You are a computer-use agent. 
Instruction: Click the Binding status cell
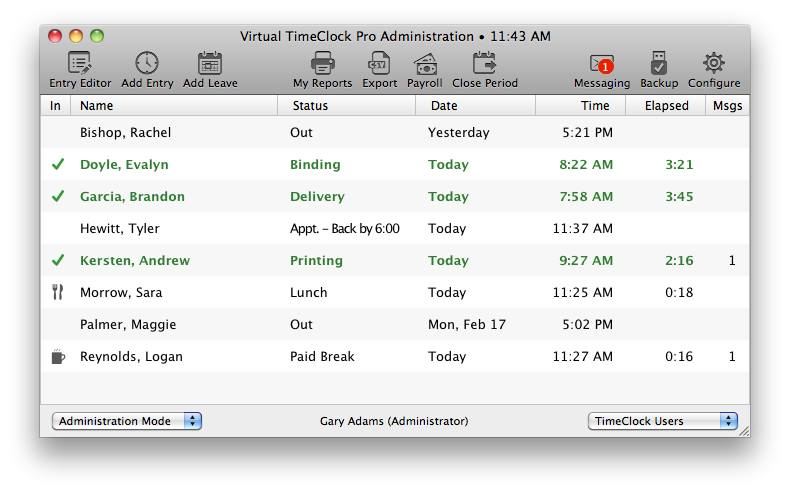(x=315, y=165)
